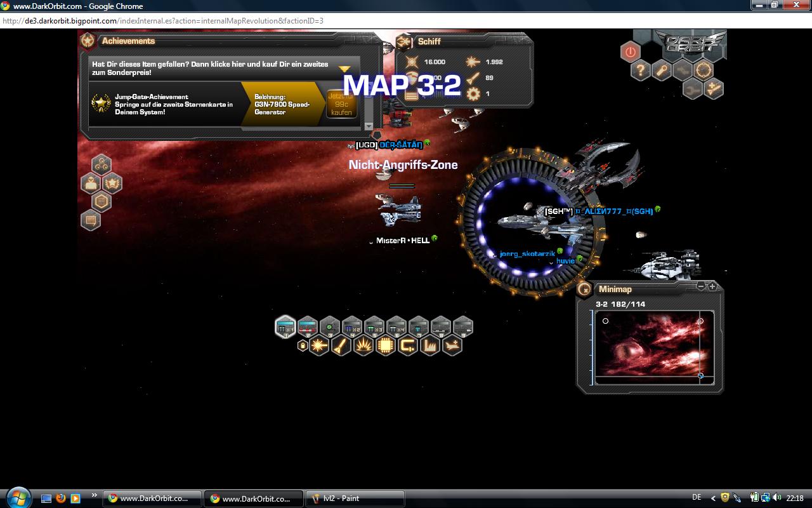Open the laser category in action bar
Viewport: 812px width, 508px height.
coord(319,345)
